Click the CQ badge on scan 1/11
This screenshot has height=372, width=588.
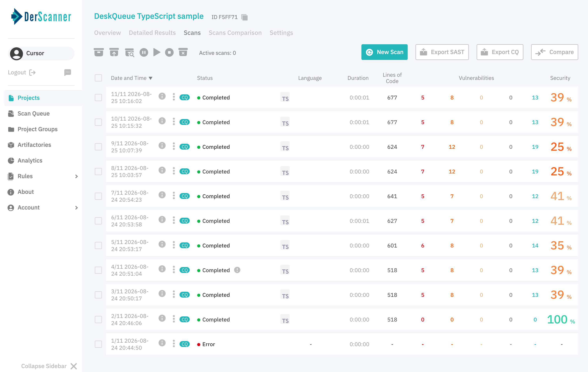(x=185, y=344)
